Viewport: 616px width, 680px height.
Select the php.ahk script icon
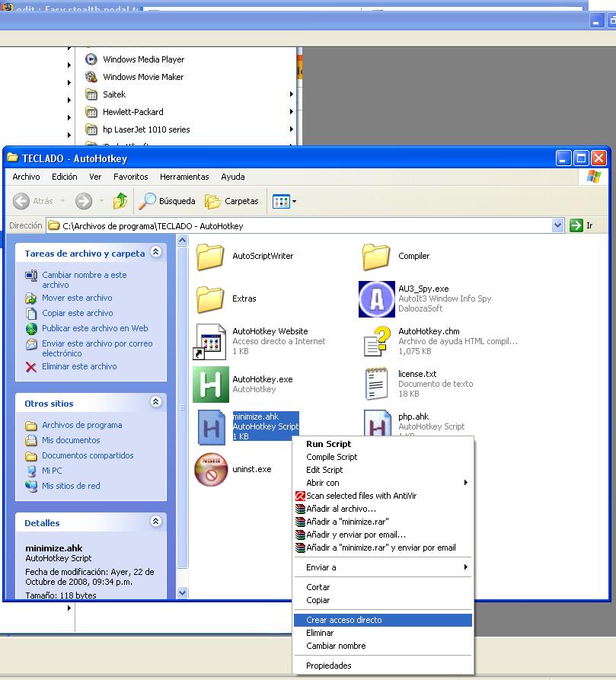point(377,423)
